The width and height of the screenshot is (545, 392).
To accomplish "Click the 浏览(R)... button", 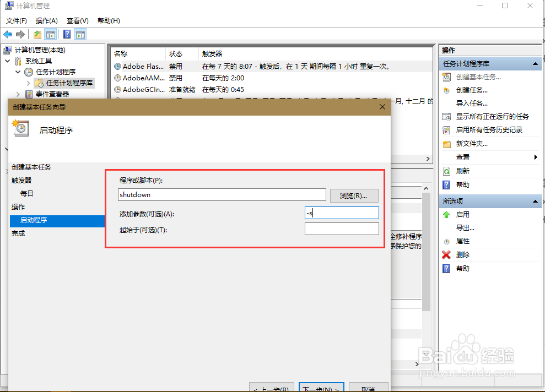I will click(354, 195).
